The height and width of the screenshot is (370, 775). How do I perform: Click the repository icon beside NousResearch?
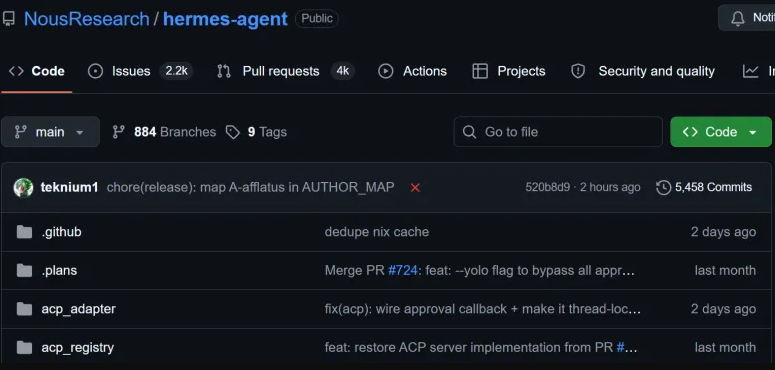[x=8, y=19]
